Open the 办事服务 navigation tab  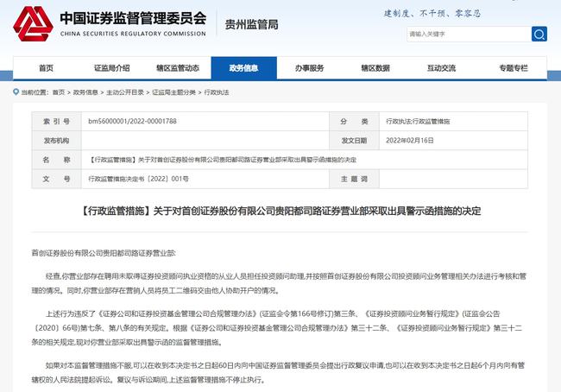[x=310, y=68]
